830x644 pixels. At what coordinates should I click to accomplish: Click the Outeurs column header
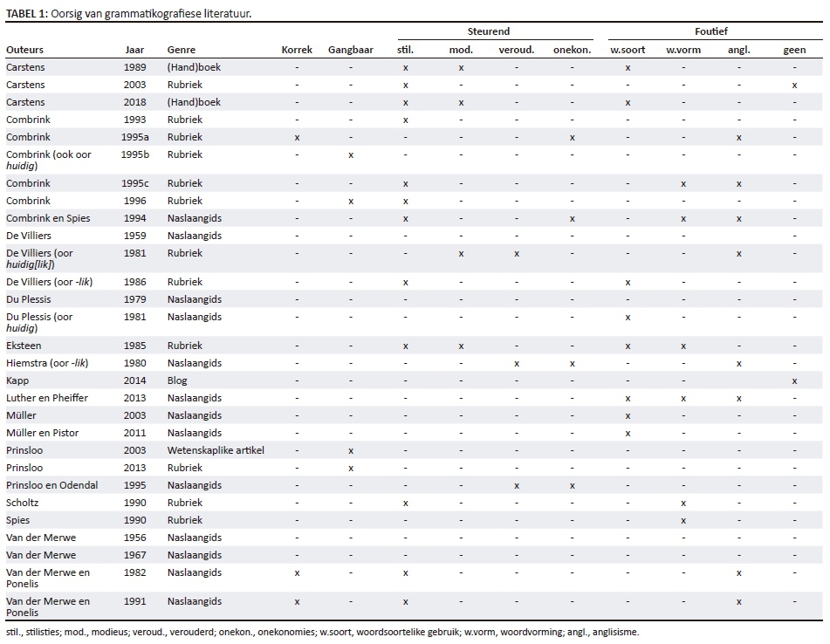click(x=24, y=50)
